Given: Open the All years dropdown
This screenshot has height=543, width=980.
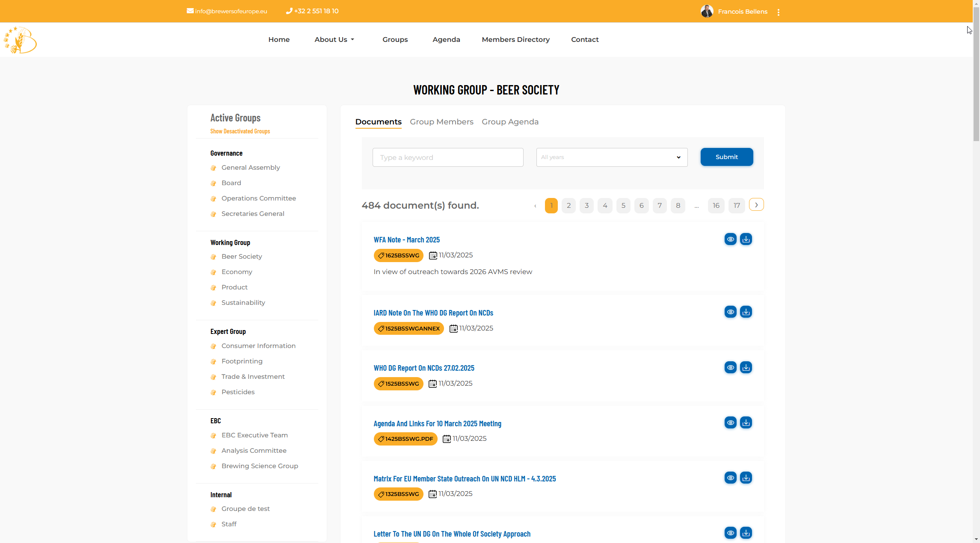Looking at the screenshot, I should (611, 157).
